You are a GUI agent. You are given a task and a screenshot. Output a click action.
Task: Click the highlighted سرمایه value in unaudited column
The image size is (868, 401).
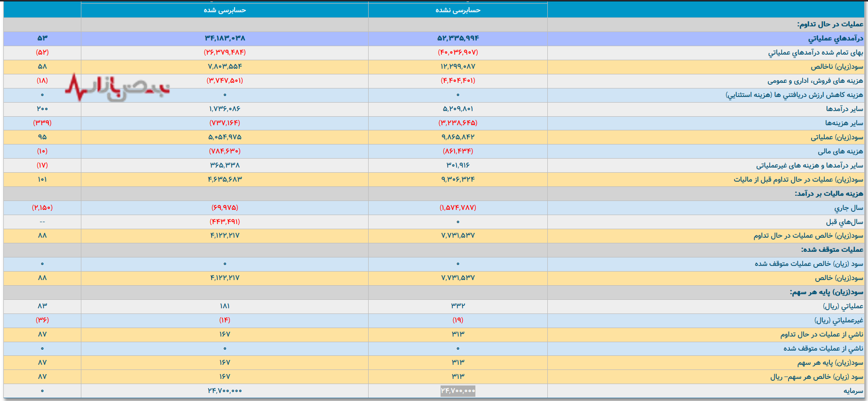pyautogui.click(x=458, y=391)
